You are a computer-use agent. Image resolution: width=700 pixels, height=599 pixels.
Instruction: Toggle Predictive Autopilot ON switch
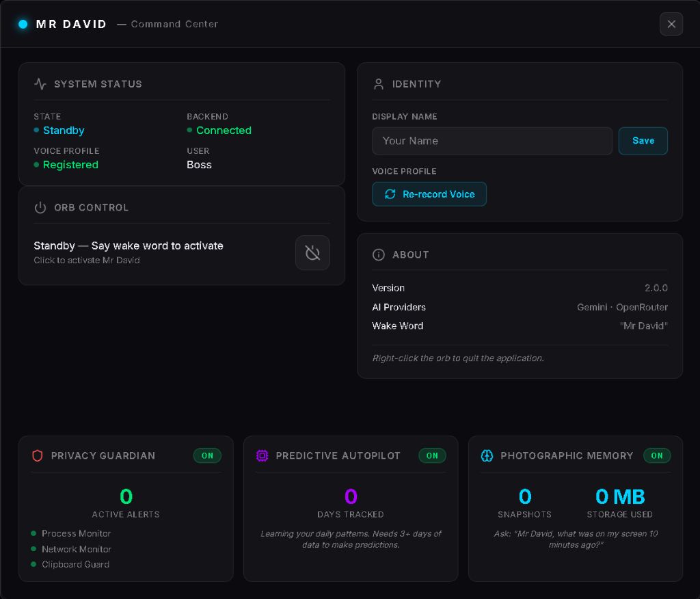[432, 455]
